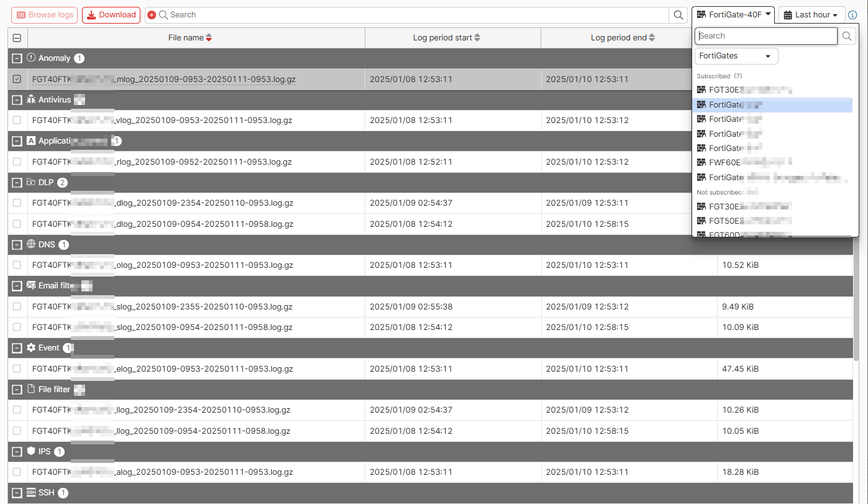The width and height of the screenshot is (868, 504).
Task: Click the Browse logs button
Action: [x=44, y=14]
